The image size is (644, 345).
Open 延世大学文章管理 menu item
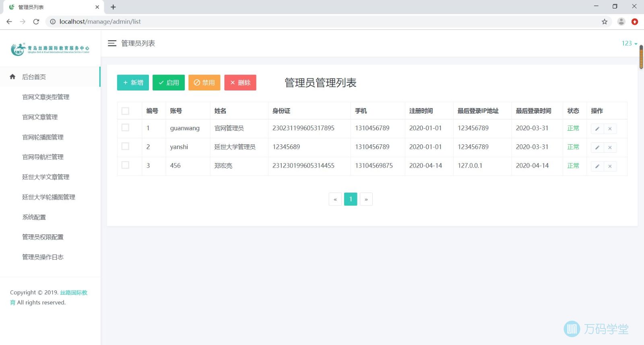click(46, 177)
